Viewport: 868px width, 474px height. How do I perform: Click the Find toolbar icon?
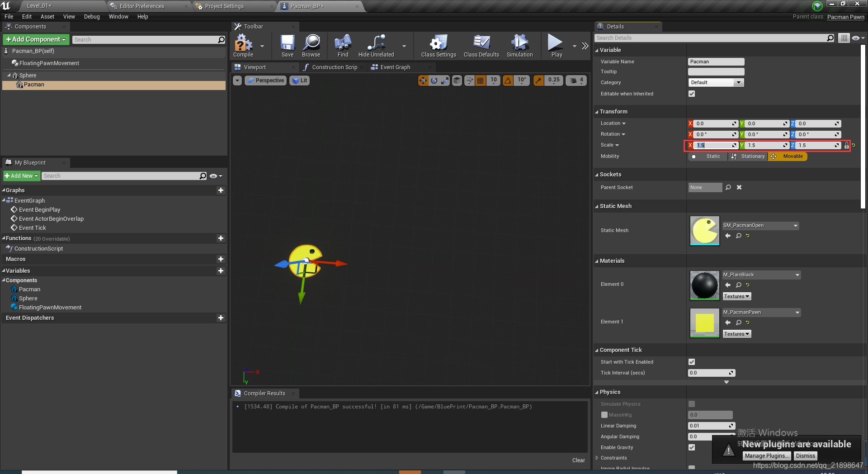(343, 46)
